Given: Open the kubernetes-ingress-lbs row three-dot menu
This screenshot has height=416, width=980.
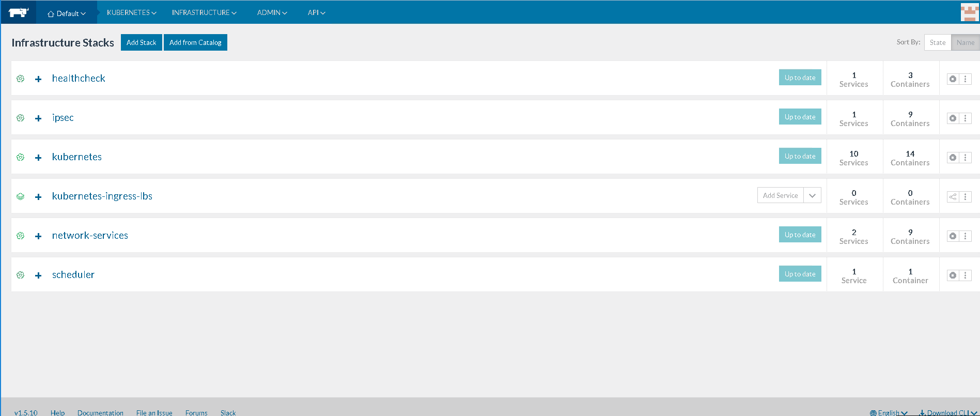Looking at the screenshot, I should 966,197.
